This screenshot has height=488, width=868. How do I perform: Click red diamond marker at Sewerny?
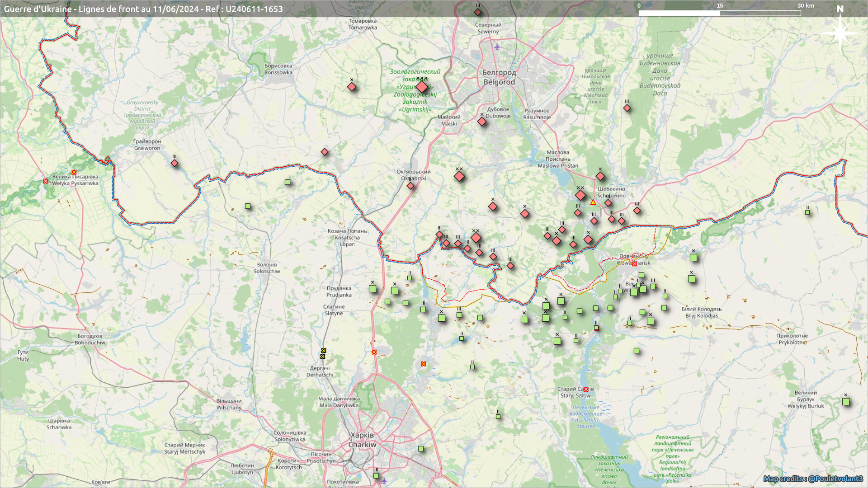coord(478,12)
